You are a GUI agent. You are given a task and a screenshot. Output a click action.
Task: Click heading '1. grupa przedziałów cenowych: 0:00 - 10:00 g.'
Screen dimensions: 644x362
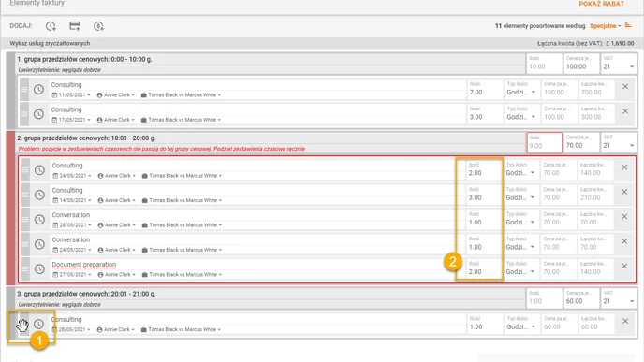84,59
